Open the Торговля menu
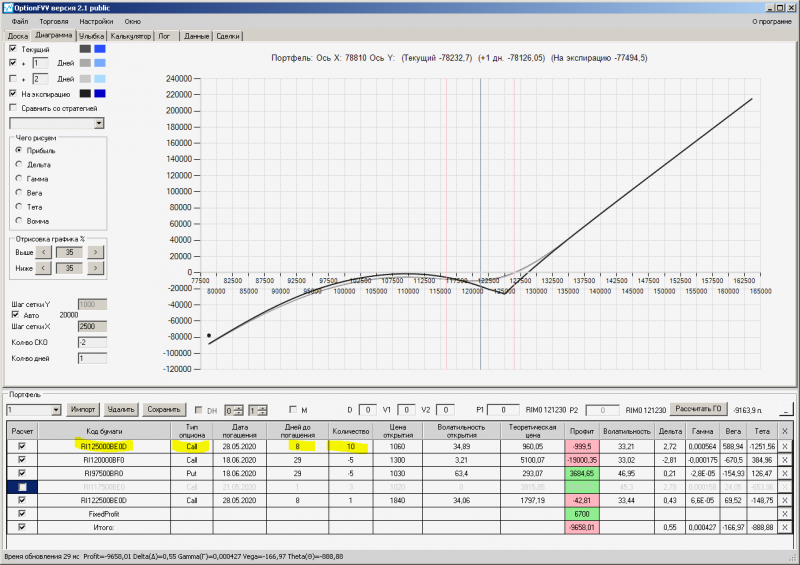Screen dimensions: 800x565 tap(54, 21)
